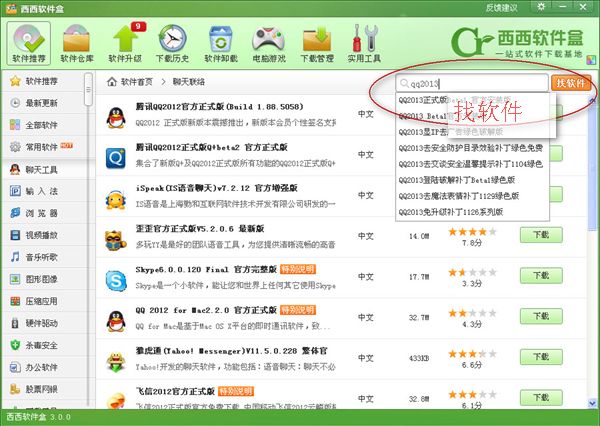Click 特别说明 tag on QQ for Mac row
Screen dimensions: 600x426
point(298,310)
